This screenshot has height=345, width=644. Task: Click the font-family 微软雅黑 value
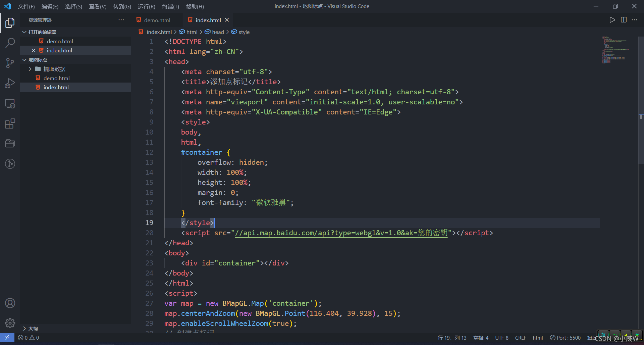point(271,202)
